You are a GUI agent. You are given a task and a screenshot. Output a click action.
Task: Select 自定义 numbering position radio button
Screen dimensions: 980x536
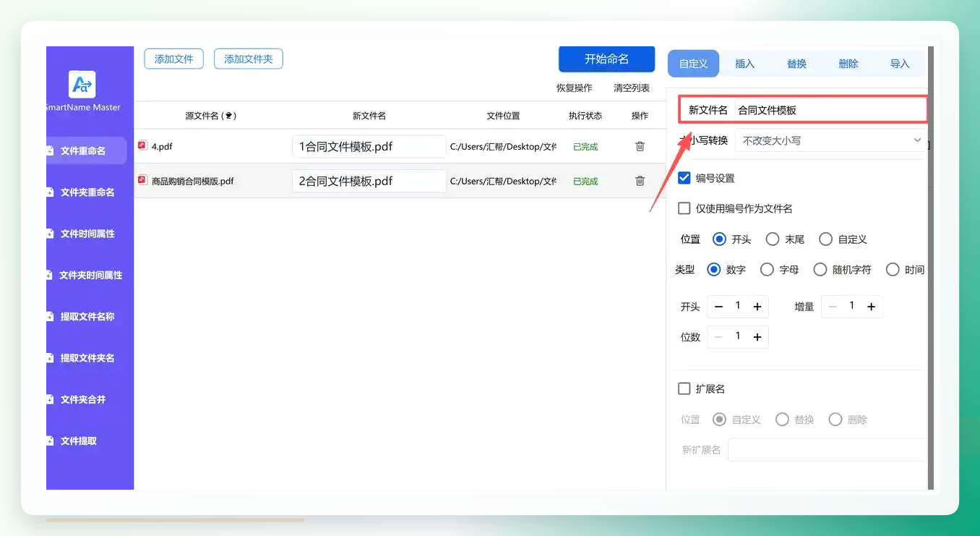[826, 239]
